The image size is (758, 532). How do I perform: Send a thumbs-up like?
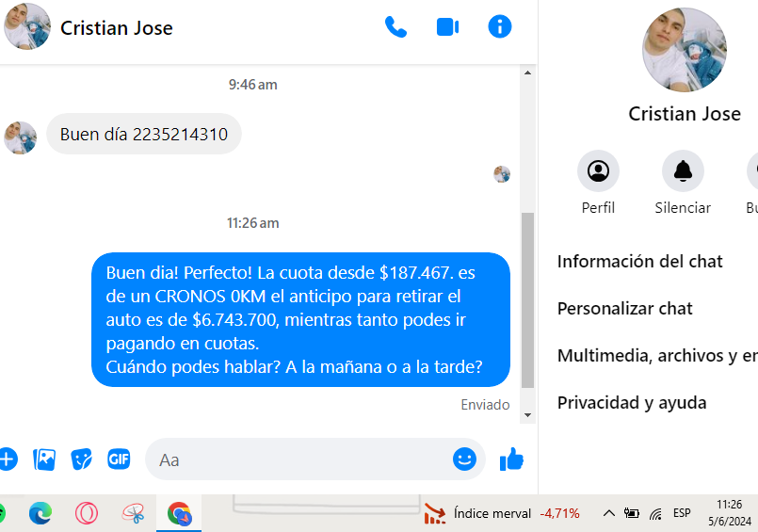pos(511,459)
